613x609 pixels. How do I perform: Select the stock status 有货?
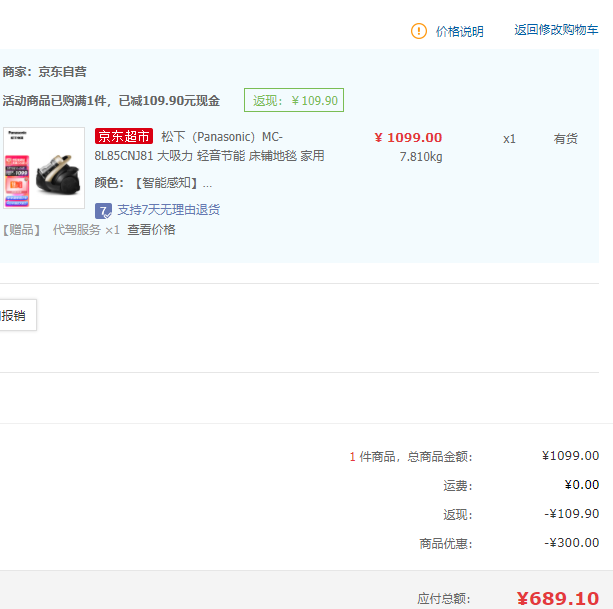tap(565, 139)
